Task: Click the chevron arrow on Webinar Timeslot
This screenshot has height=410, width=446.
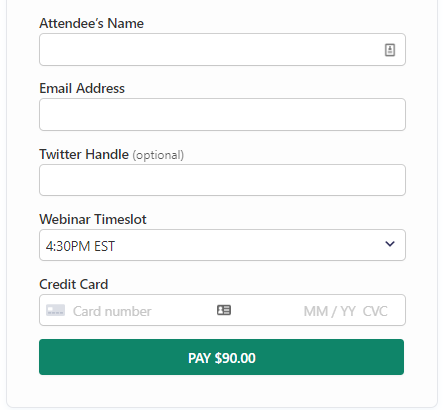Action: tap(390, 244)
